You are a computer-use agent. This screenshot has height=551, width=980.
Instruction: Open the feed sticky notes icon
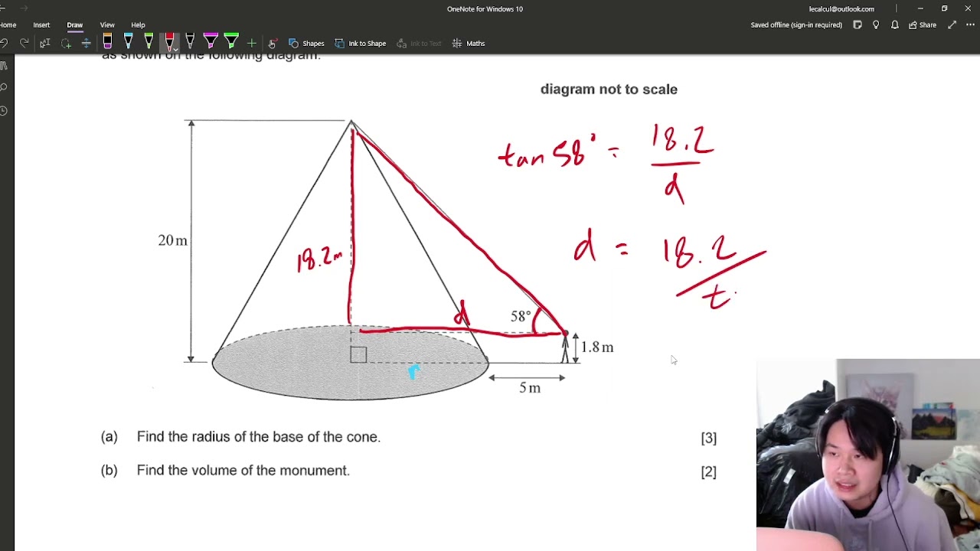click(x=857, y=24)
